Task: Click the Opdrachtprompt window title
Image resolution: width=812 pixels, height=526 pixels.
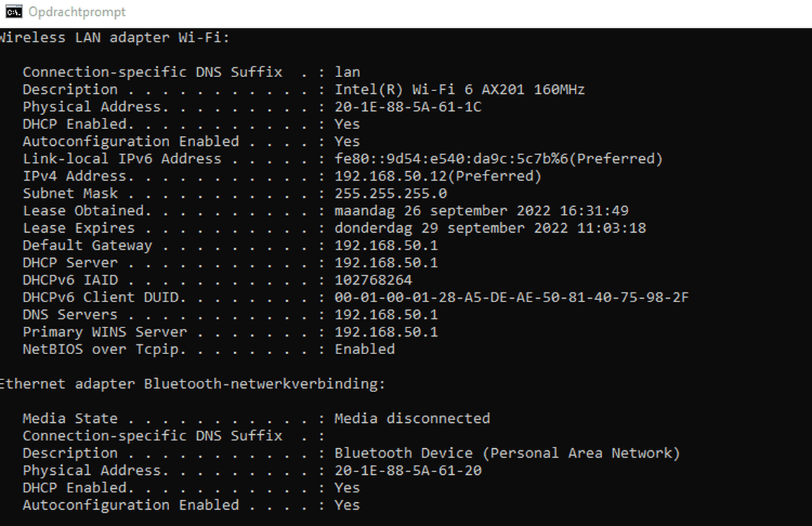Action: [x=76, y=12]
